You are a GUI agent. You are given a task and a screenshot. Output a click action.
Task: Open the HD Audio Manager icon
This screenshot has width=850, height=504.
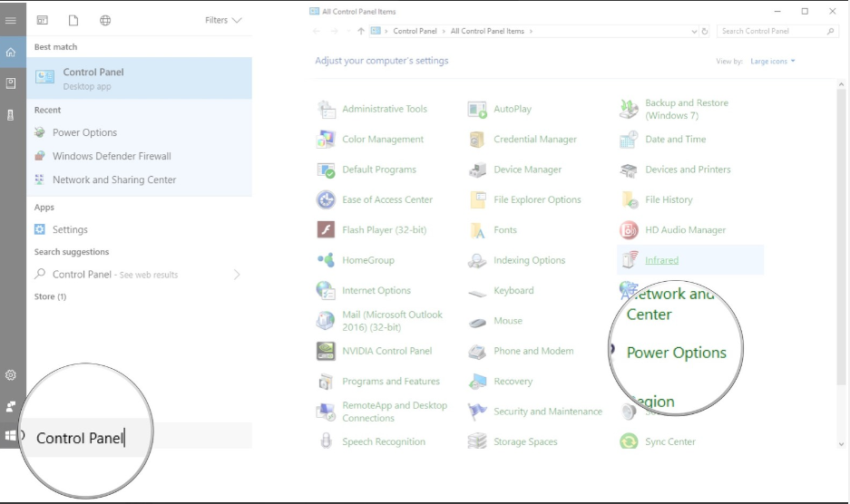pos(629,230)
